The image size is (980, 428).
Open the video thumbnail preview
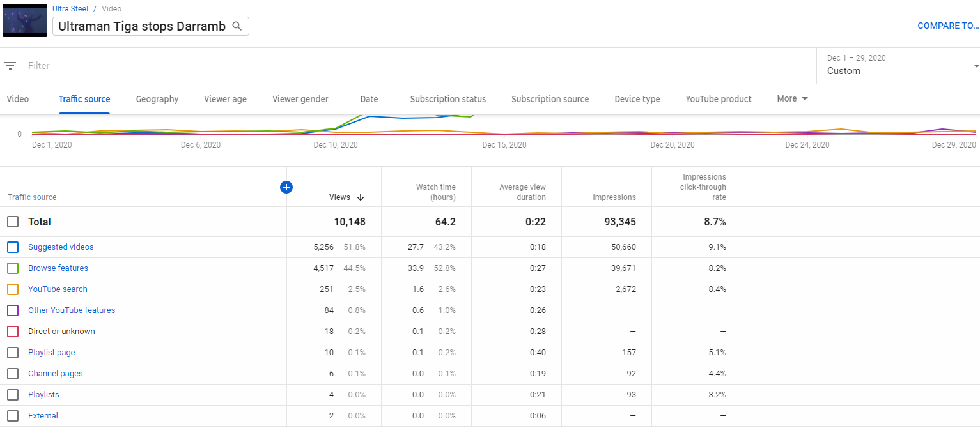[x=25, y=20]
